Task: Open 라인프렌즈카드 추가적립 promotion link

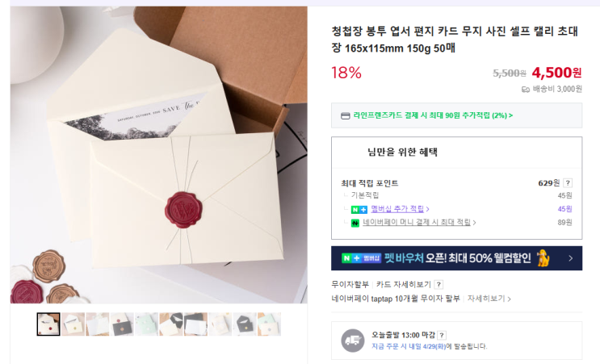Action: click(433, 115)
